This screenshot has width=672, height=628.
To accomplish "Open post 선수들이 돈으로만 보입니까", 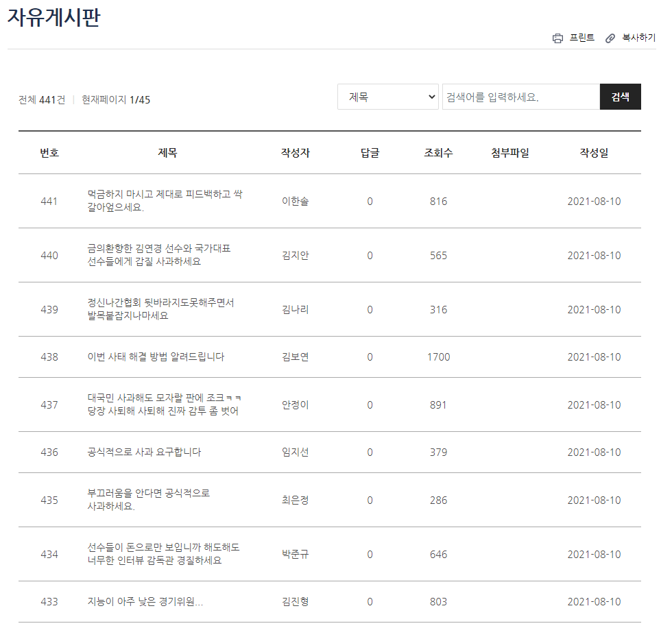I will pyautogui.click(x=164, y=554).
